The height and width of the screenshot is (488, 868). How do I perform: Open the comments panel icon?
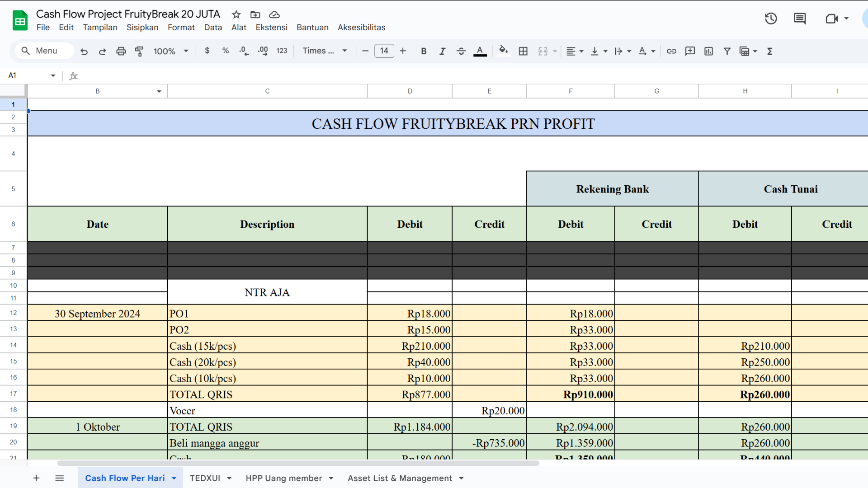click(x=800, y=19)
